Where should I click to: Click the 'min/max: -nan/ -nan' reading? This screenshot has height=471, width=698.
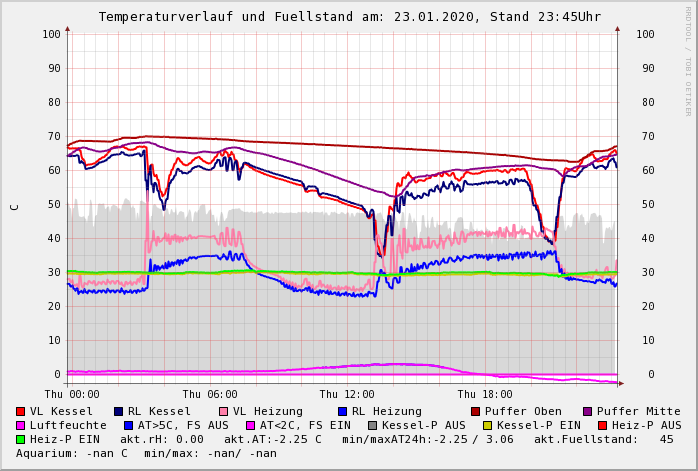(211, 454)
